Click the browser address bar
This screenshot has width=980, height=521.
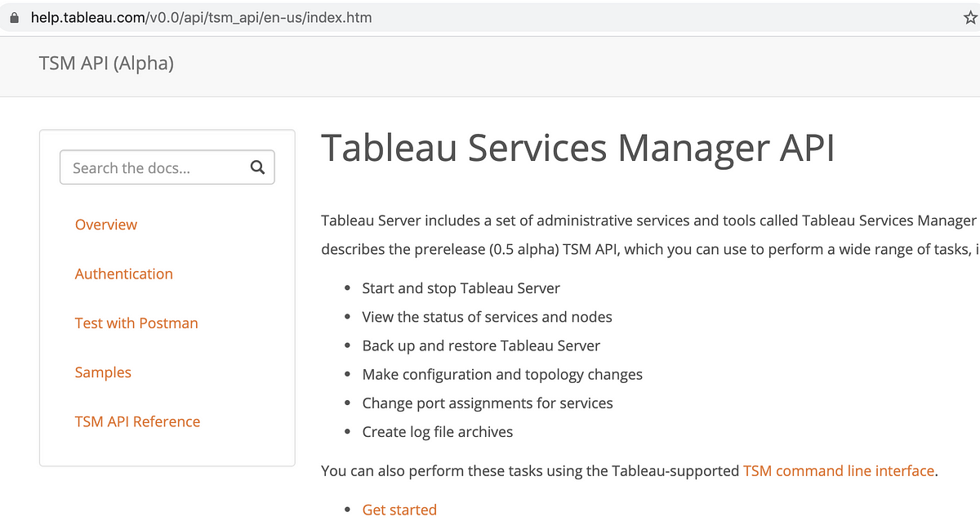(x=490, y=16)
